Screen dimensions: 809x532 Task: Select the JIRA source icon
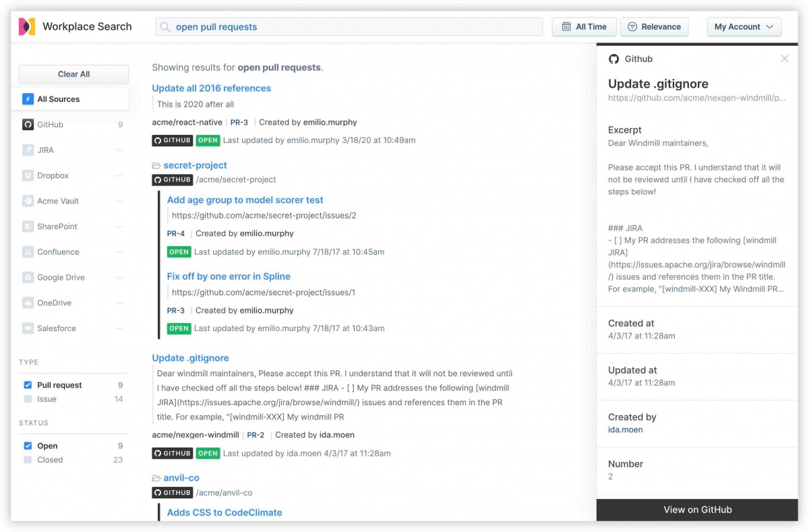28,150
